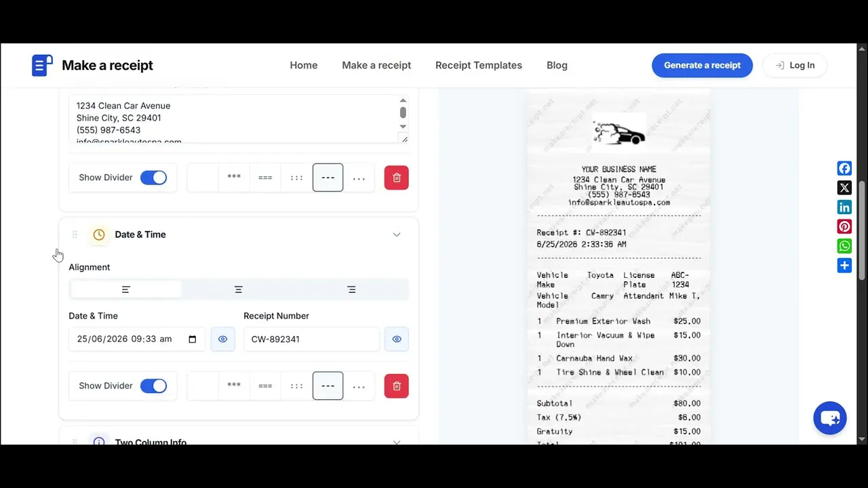Choose equals divider style in business info section
The height and width of the screenshot is (488, 868).
(x=265, y=178)
